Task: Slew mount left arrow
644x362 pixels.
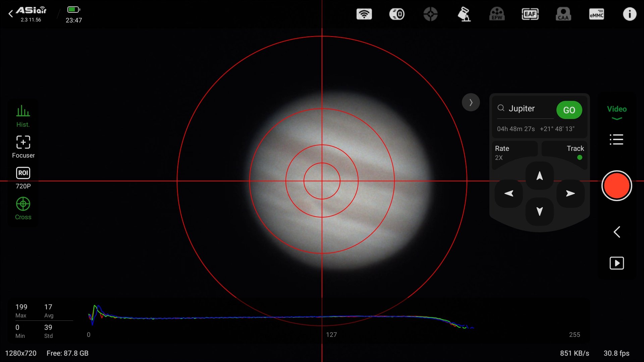Action: (509, 193)
